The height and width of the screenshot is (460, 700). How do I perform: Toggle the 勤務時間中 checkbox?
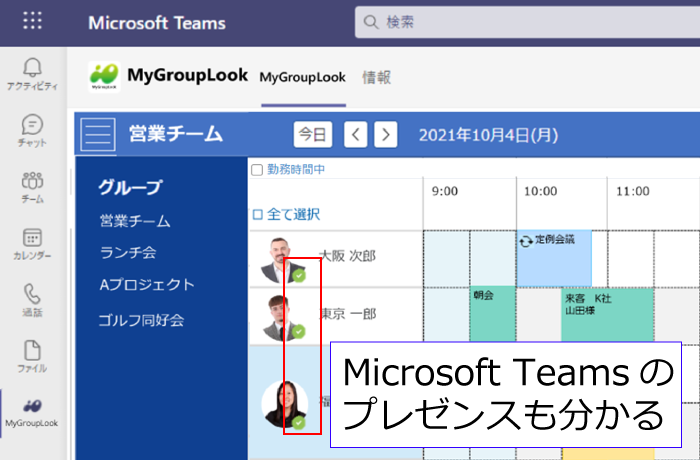click(257, 170)
